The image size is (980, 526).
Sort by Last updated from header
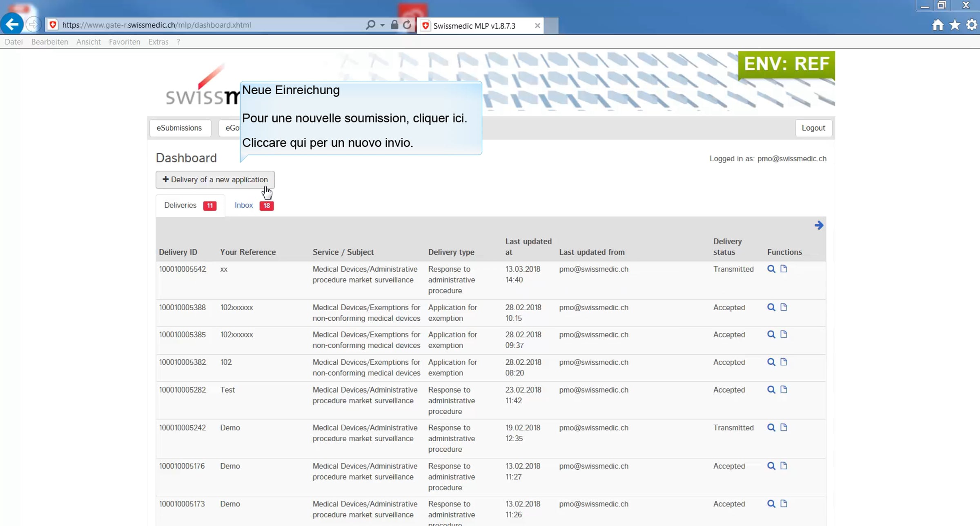592,252
